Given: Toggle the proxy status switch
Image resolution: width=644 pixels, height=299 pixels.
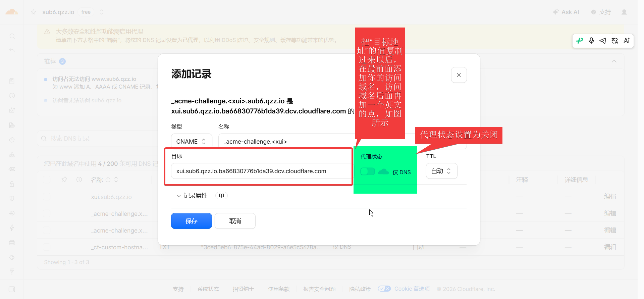Looking at the screenshot, I should pos(367,171).
